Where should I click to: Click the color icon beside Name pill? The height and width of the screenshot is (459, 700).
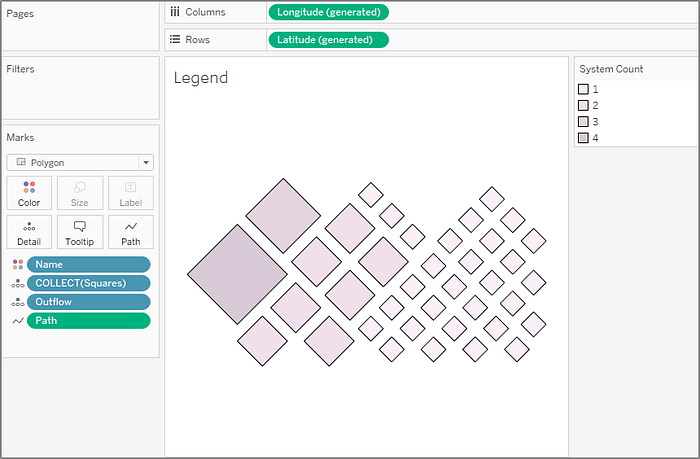(x=18, y=264)
